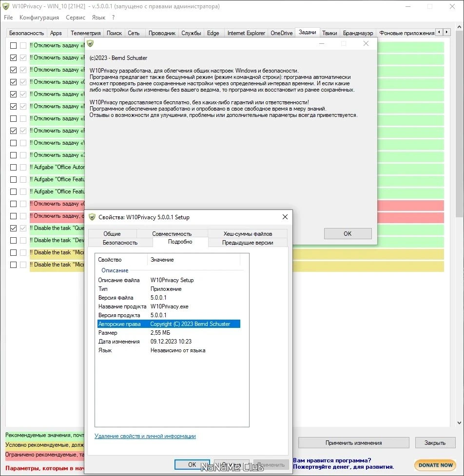Click the main scrollbar up arrow
The image size is (464, 476).
pos(459,27)
